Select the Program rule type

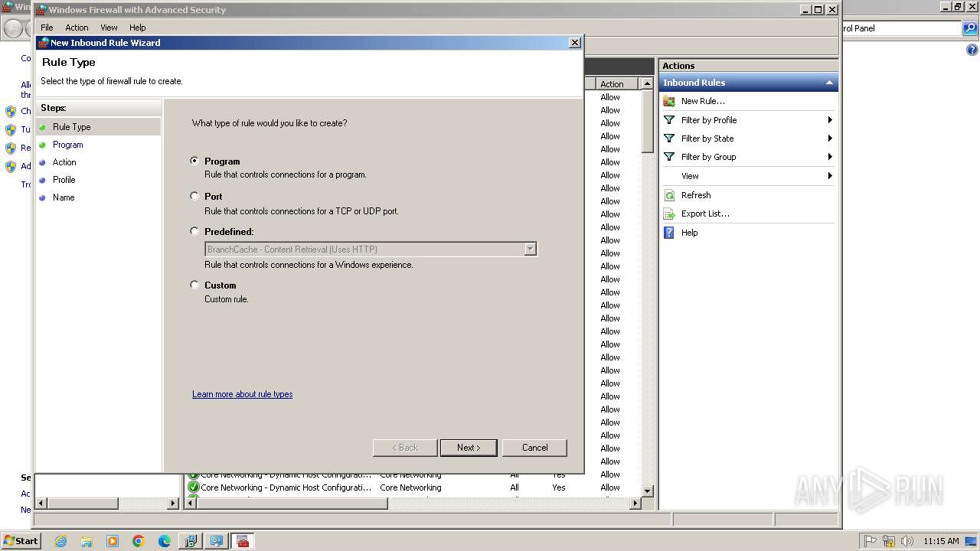194,161
